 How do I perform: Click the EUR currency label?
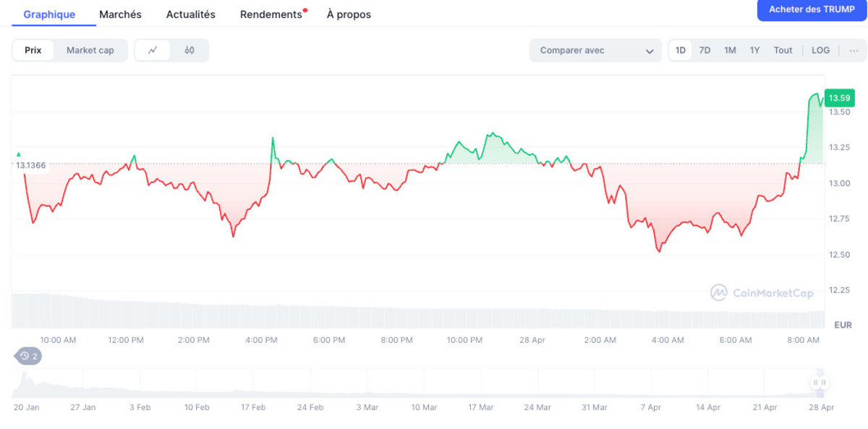tap(843, 325)
